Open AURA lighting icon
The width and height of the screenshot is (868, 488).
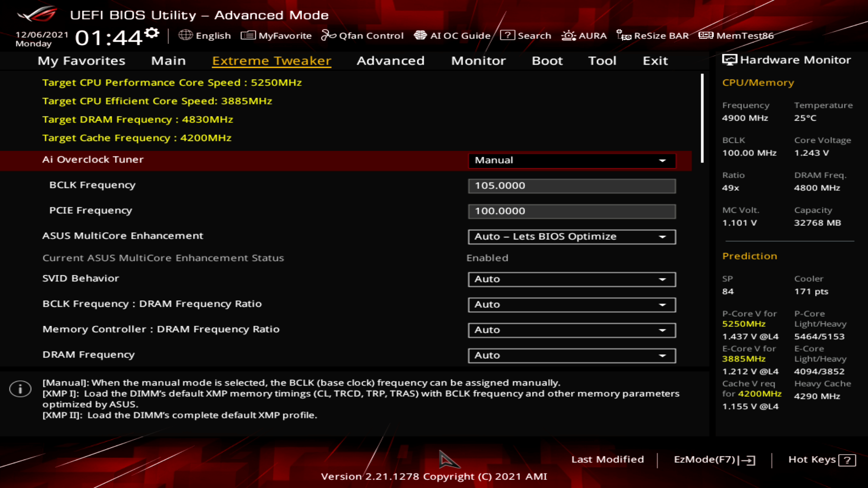(x=568, y=35)
